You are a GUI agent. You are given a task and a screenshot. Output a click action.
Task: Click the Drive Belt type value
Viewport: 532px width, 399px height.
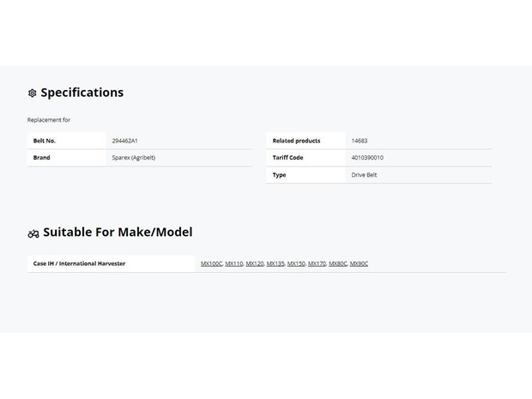pyautogui.click(x=364, y=175)
